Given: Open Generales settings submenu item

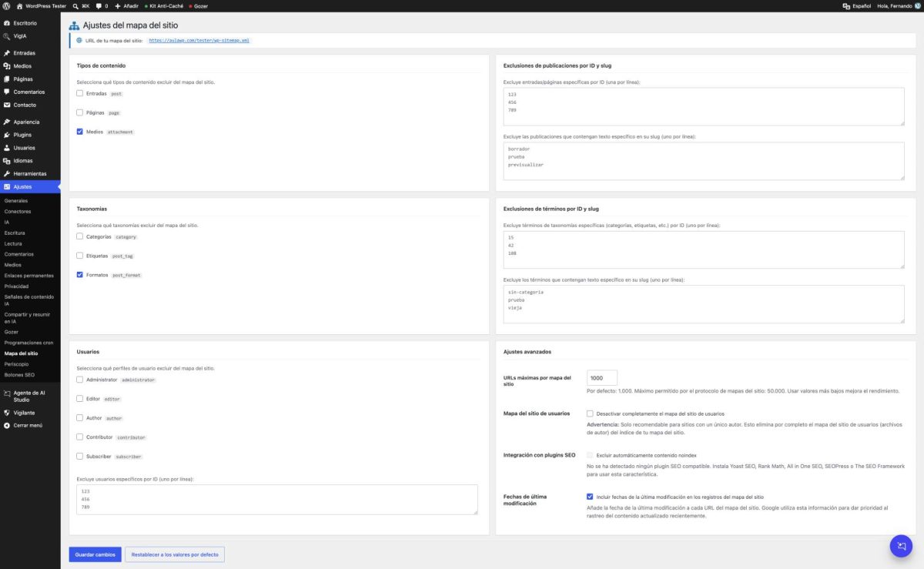Looking at the screenshot, I should (16, 200).
